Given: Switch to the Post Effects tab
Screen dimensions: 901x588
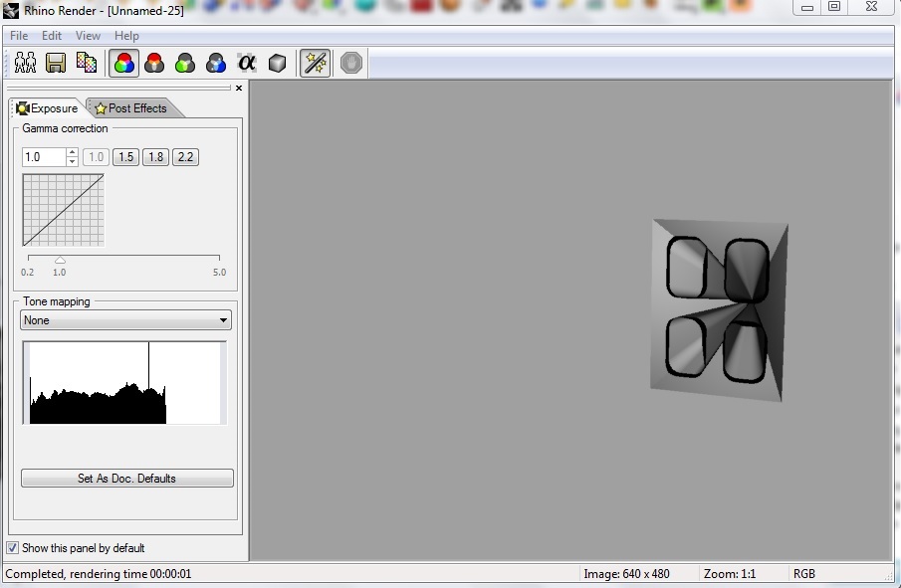Looking at the screenshot, I should pyautogui.click(x=132, y=108).
